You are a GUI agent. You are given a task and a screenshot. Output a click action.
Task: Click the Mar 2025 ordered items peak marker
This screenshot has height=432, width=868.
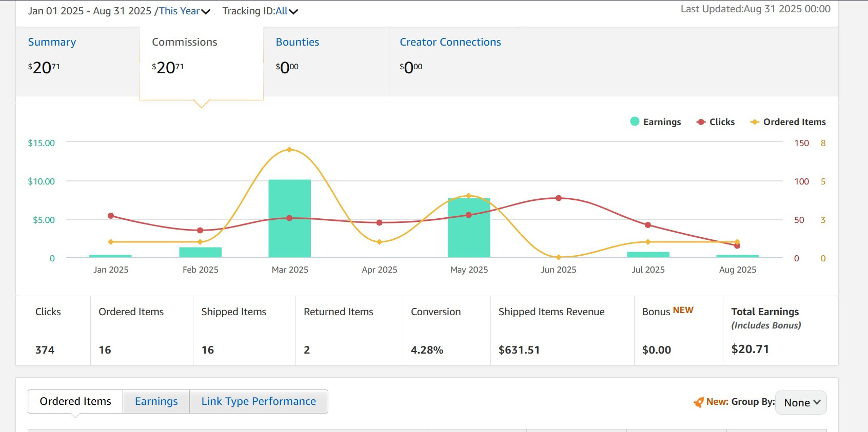coord(289,150)
